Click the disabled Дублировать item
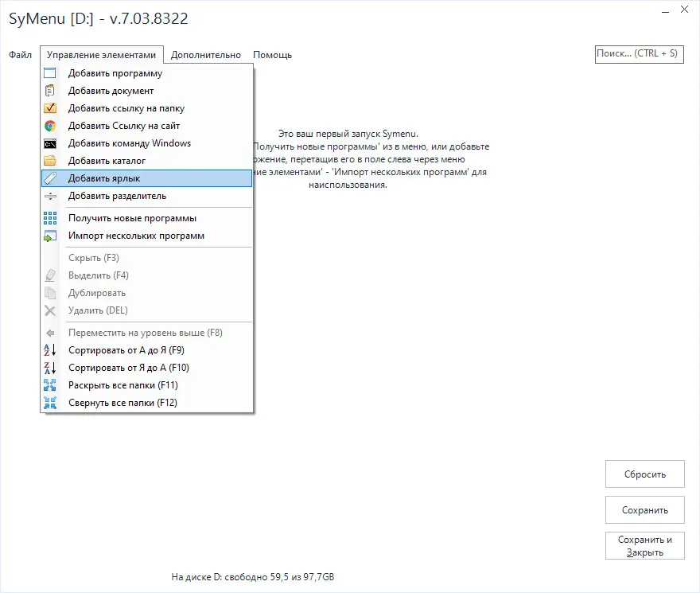The image size is (700, 593). point(147,293)
